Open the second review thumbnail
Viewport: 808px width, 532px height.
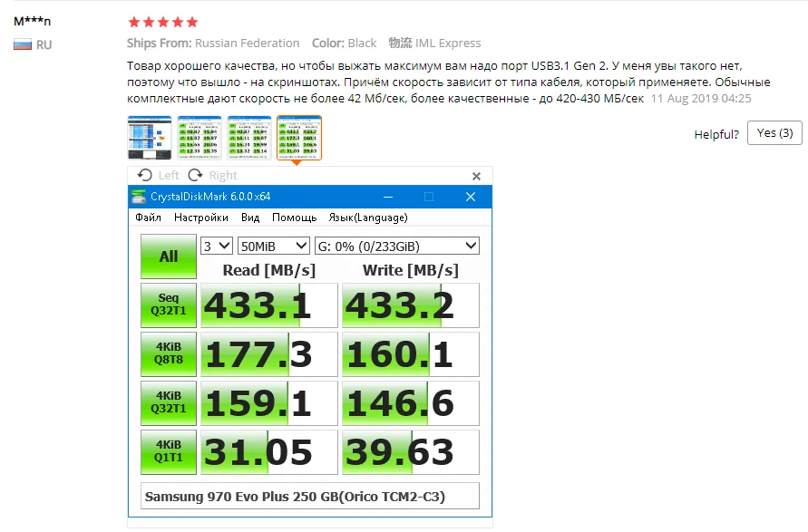coord(200,138)
